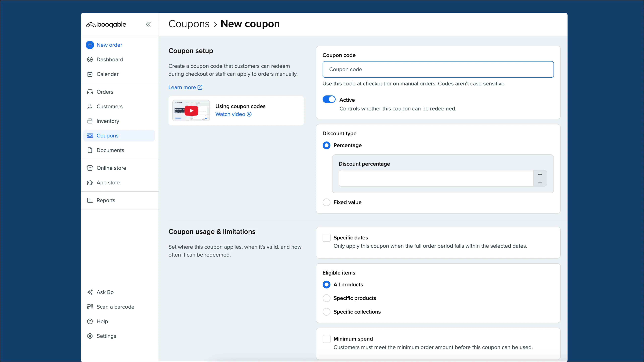Click the Customers person icon
Screen dimensions: 644x362
tap(90, 106)
